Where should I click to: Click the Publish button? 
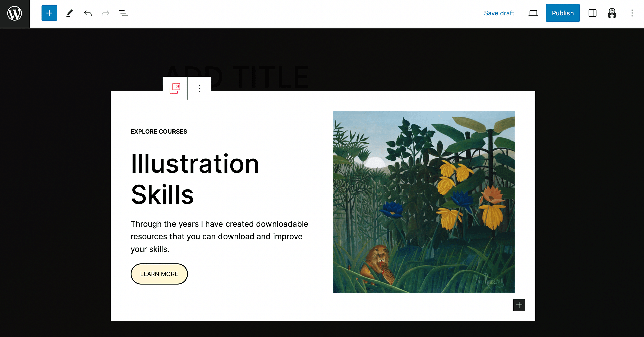click(562, 13)
